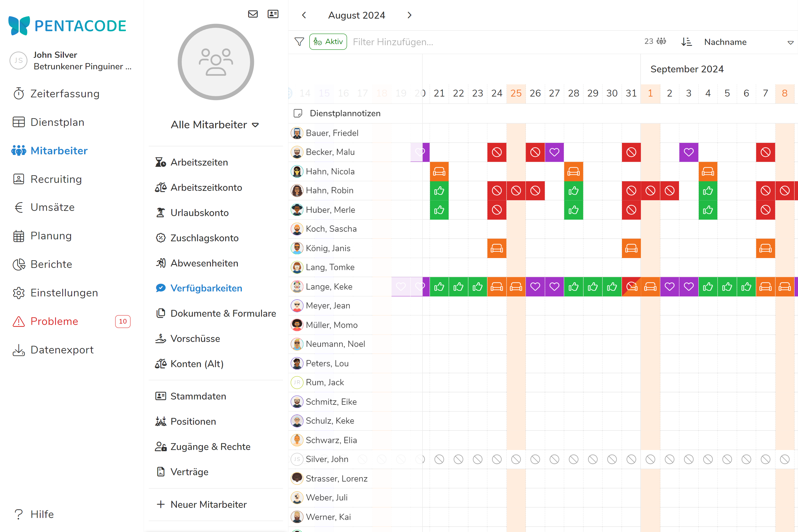798x532 pixels.
Task: Click the employee count people icon
Action: coord(661,41)
